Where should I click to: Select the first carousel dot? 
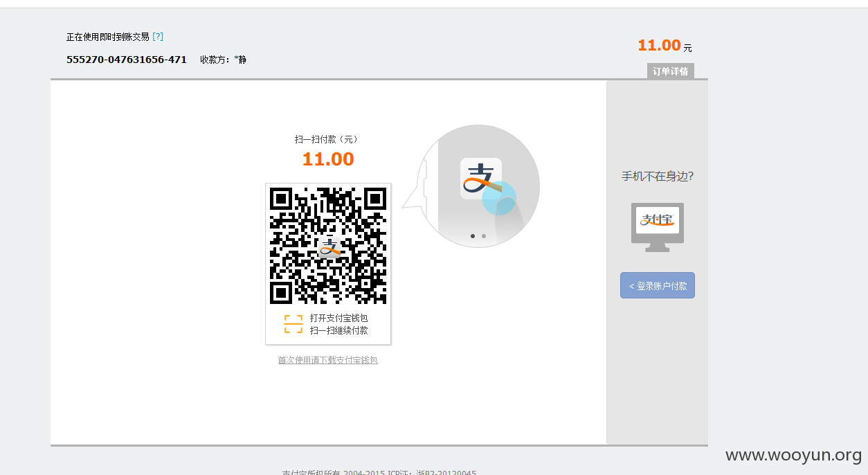pos(473,236)
